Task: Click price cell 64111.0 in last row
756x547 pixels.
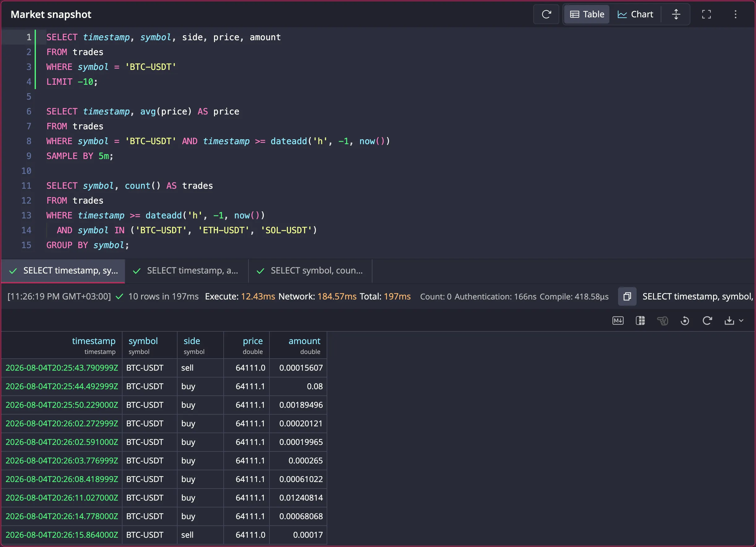Action: (x=246, y=535)
